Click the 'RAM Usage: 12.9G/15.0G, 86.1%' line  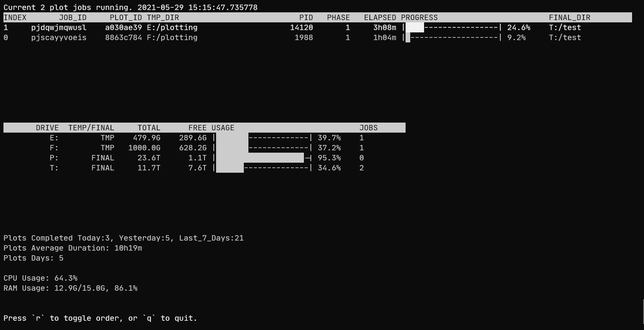pyautogui.click(x=70, y=288)
